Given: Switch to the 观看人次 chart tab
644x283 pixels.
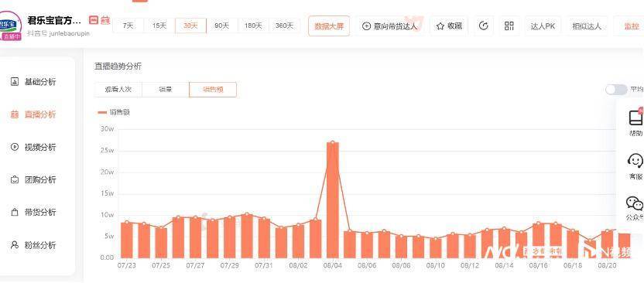Looking at the screenshot, I should (x=118, y=90).
